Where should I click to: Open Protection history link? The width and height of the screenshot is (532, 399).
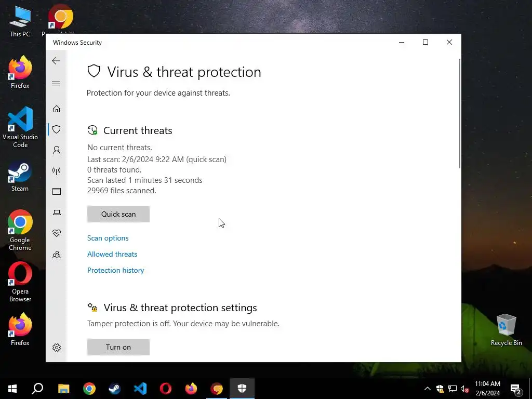click(116, 270)
